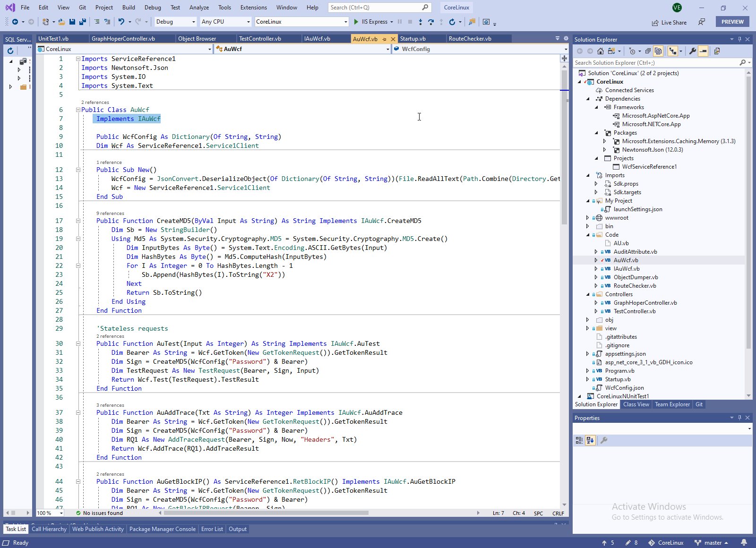756x548 pixels.
Task: Click the single Save icon in toolbar
Action: (72, 22)
